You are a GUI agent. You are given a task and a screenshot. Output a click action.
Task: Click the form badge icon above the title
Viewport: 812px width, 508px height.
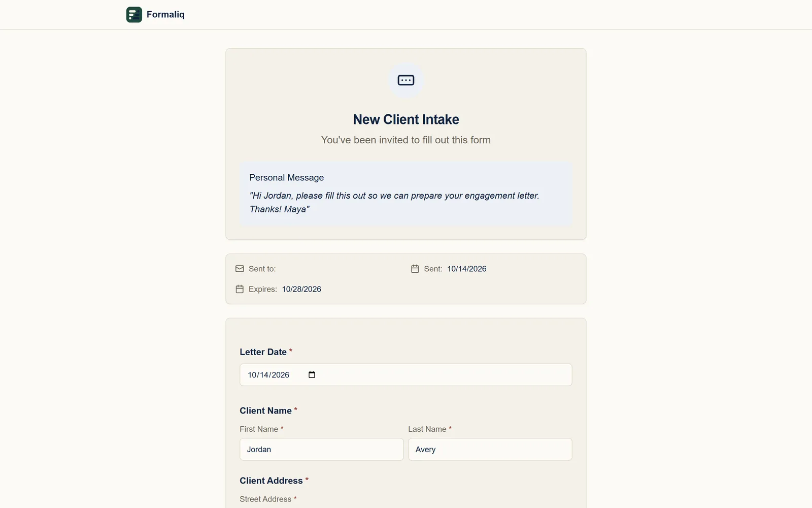(406, 80)
